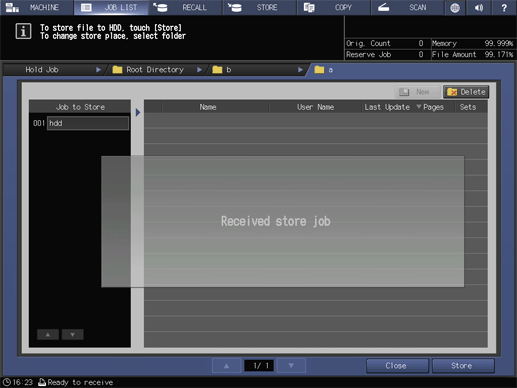Image resolution: width=517 pixels, height=388 pixels.
Task: Click the Close button
Action: click(397, 366)
